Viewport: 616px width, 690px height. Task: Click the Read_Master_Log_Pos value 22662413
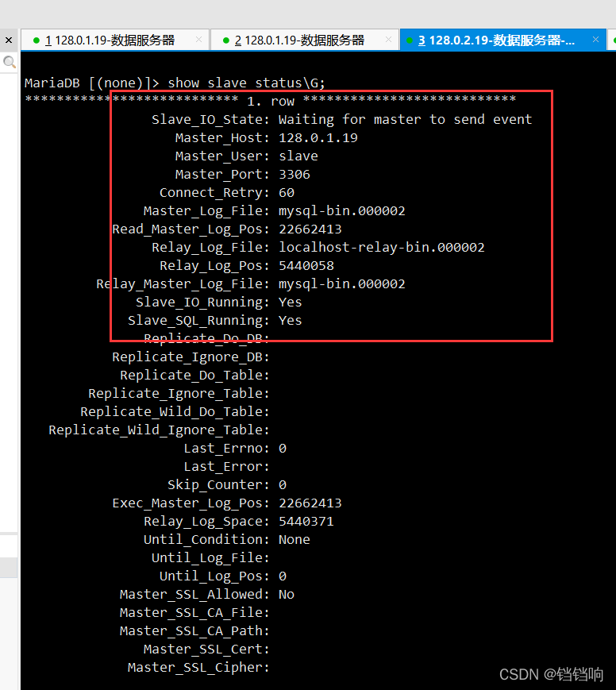(310, 229)
